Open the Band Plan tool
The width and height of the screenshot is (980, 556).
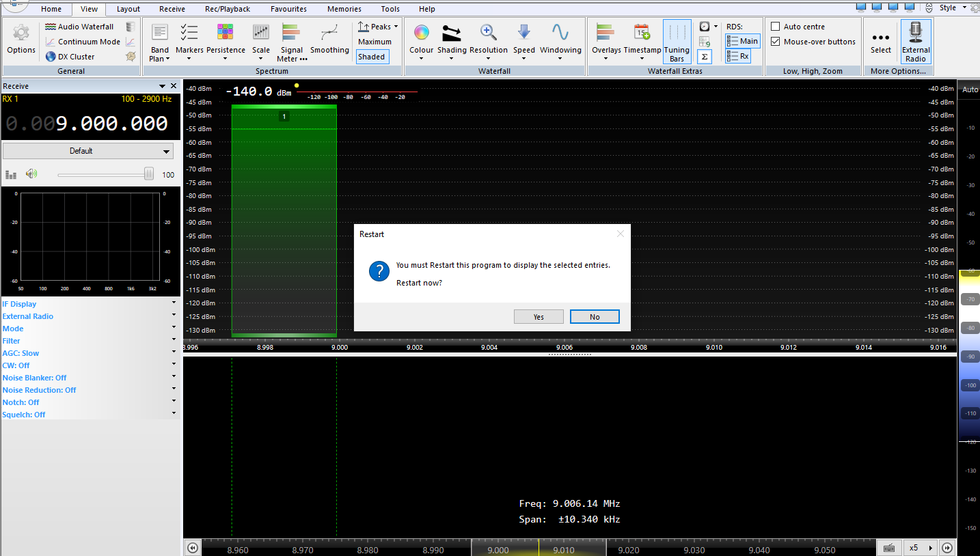click(x=160, y=33)
